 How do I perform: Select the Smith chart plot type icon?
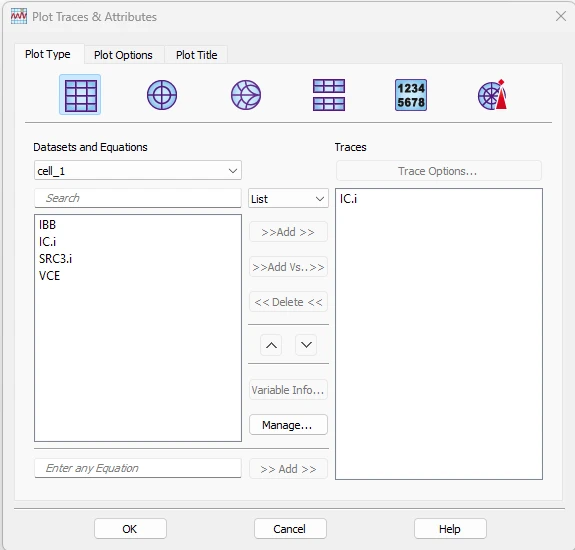pos(246,95)
